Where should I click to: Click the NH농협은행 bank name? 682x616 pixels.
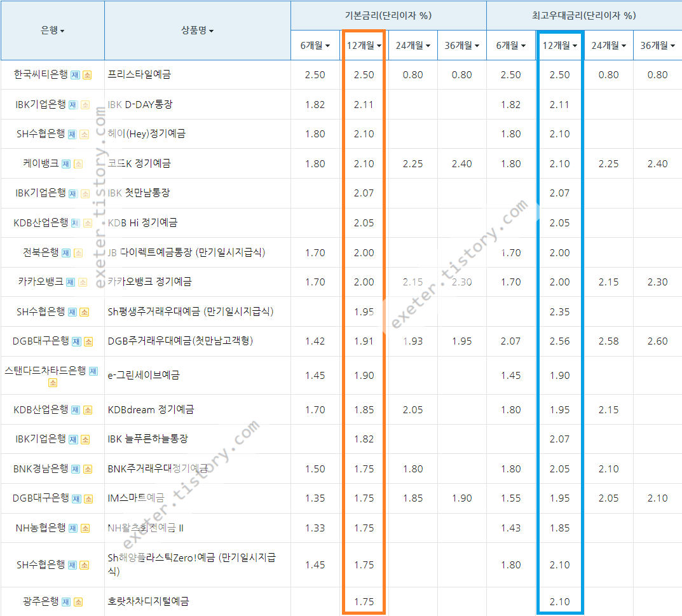[41, 528]
